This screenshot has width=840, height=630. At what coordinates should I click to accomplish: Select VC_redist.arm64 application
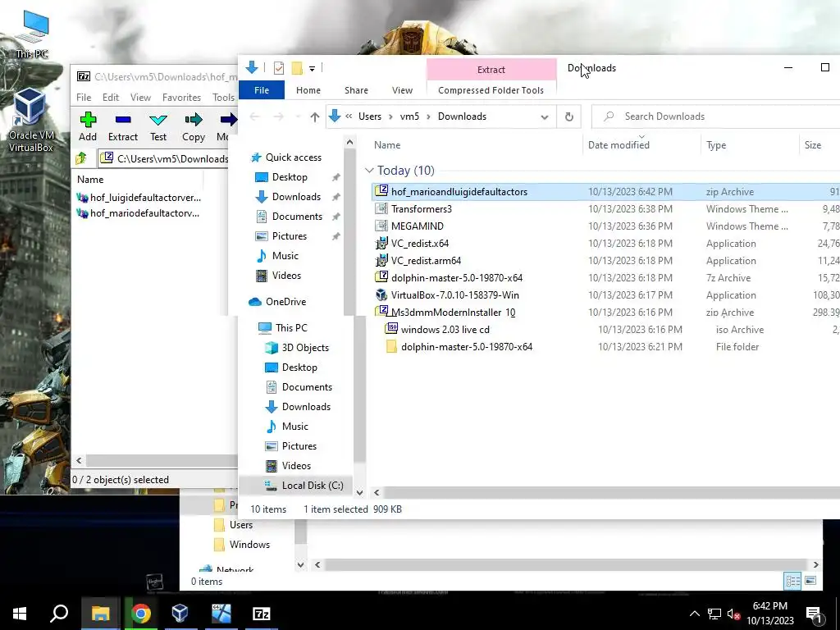point(426,260)
